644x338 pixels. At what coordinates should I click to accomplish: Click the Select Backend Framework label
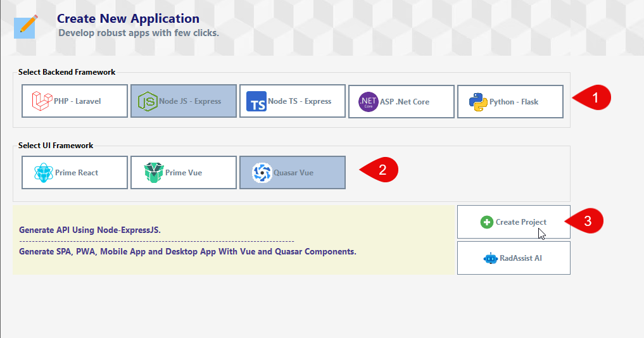tap(67, 72)
